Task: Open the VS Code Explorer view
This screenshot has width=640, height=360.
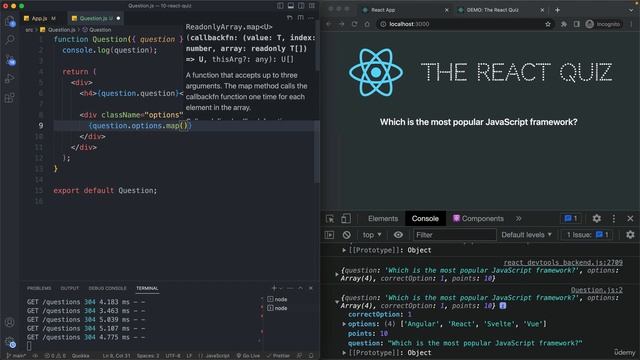Action: pyautogui.click(x=10, y=21)
